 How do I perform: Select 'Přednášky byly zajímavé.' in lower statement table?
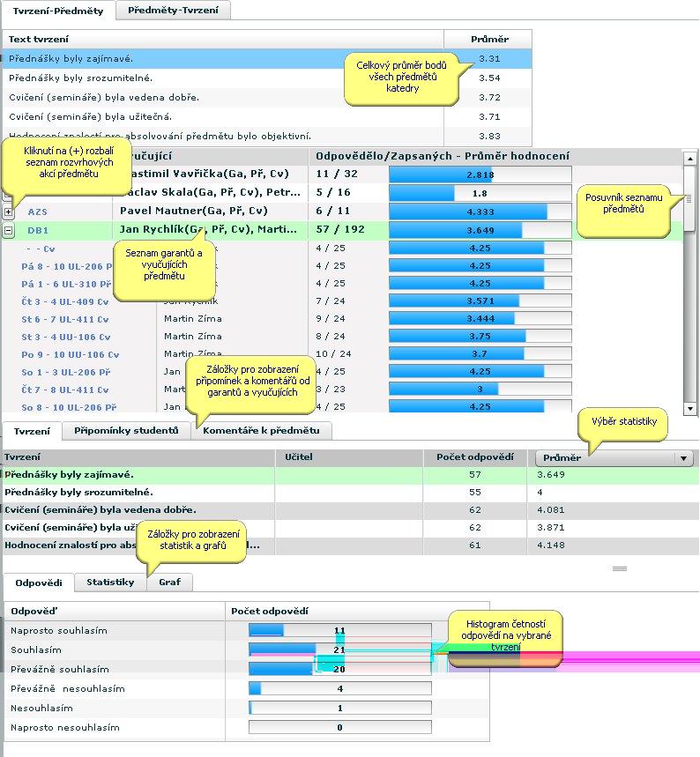351,475
